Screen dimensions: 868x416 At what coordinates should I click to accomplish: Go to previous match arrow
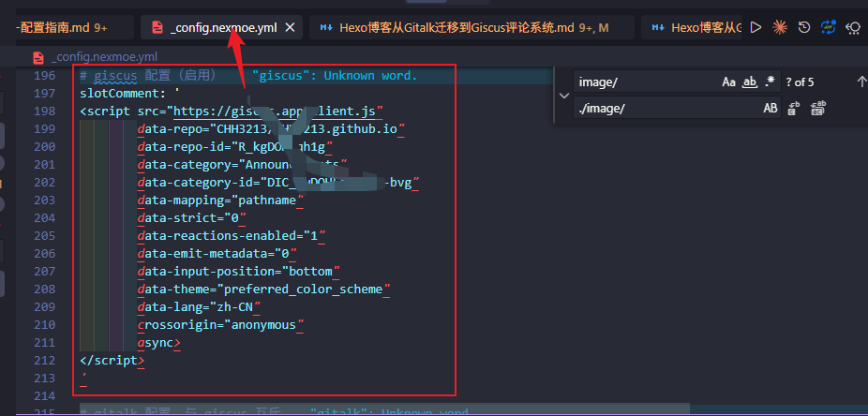(861, 82)
